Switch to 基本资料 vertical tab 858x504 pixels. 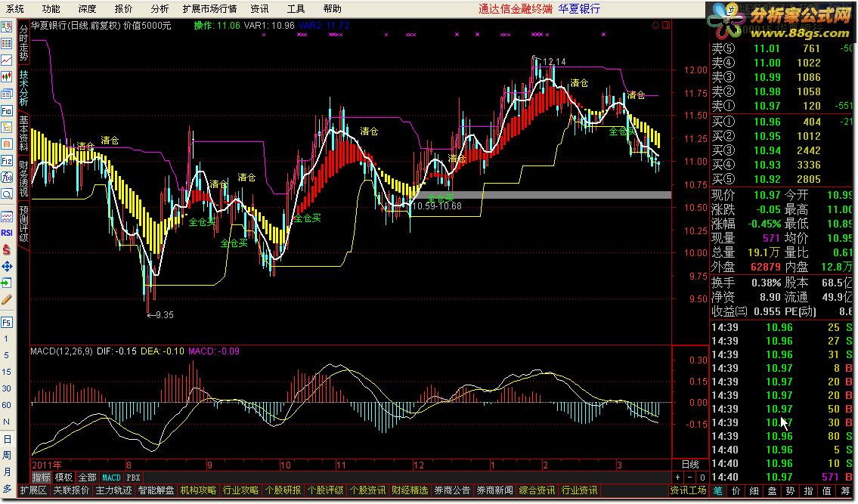pos(23,133)
